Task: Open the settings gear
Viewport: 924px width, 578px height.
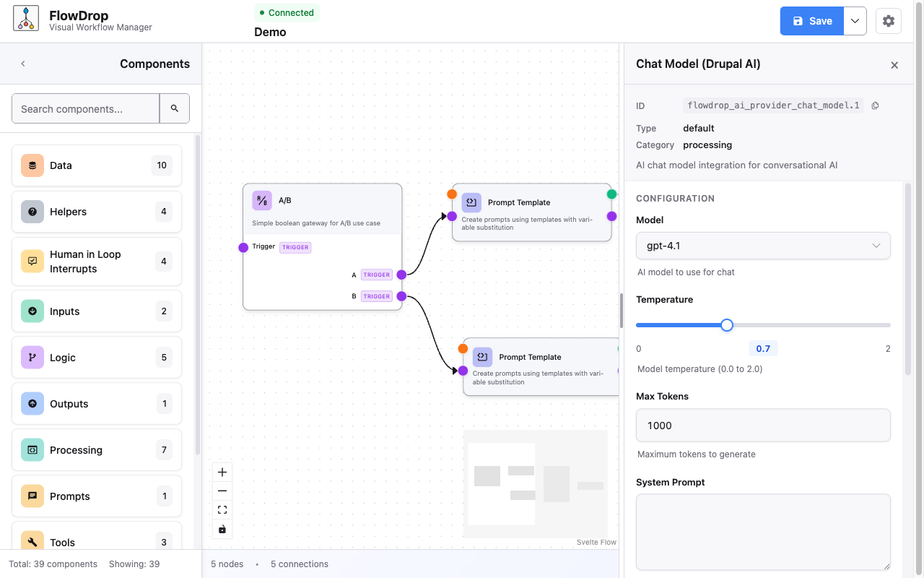Action: [888, 20]
